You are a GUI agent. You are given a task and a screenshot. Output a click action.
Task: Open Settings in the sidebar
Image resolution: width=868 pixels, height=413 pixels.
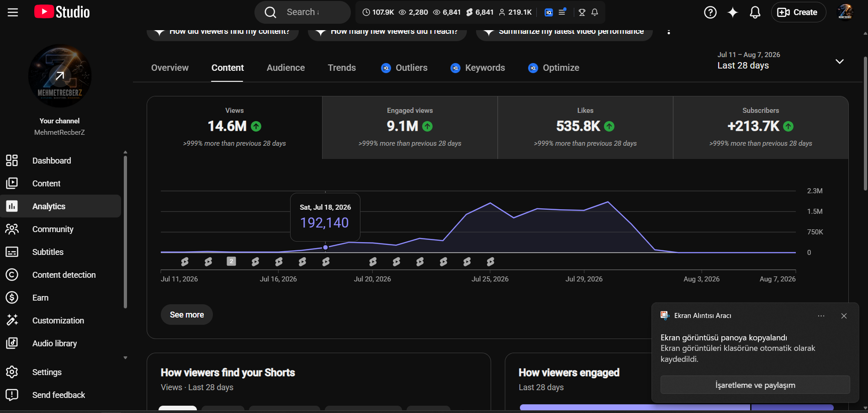pos(61,372)
